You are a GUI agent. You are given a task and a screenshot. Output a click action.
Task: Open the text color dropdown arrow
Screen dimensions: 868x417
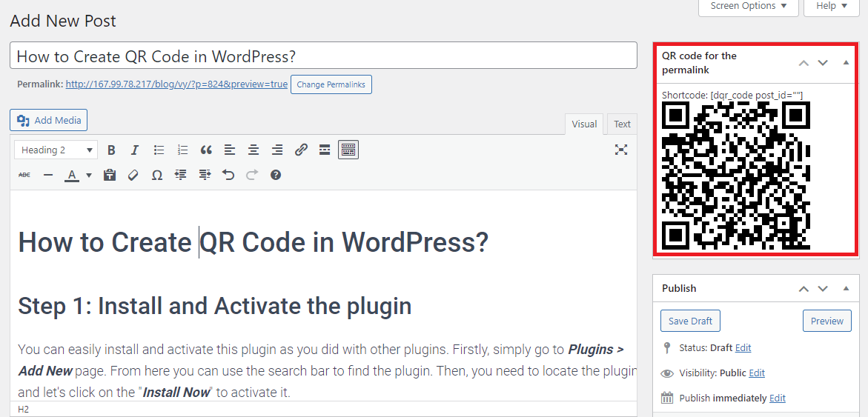89,176
